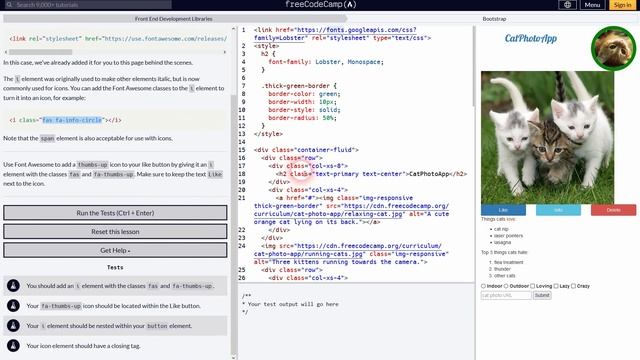Click the round orange cat thumbnail

pyautogui.click(x=613, y=48)
